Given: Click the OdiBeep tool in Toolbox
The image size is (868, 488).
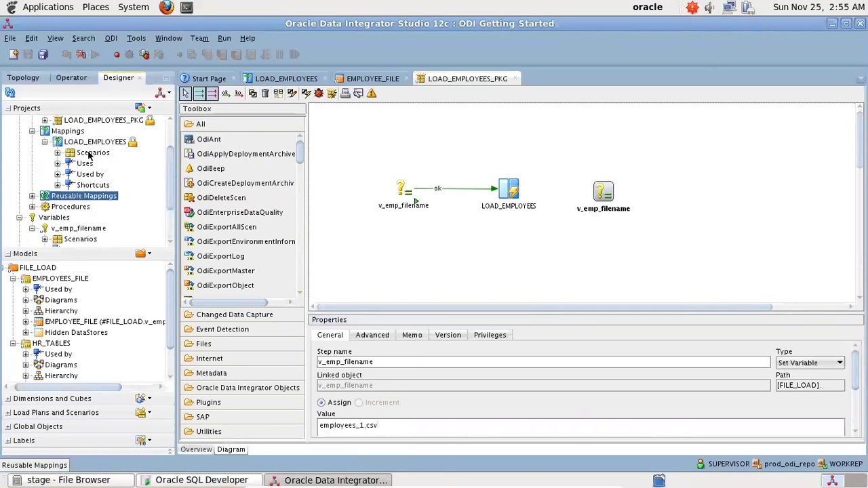Looking at the screenshot, I should point(210,168).
